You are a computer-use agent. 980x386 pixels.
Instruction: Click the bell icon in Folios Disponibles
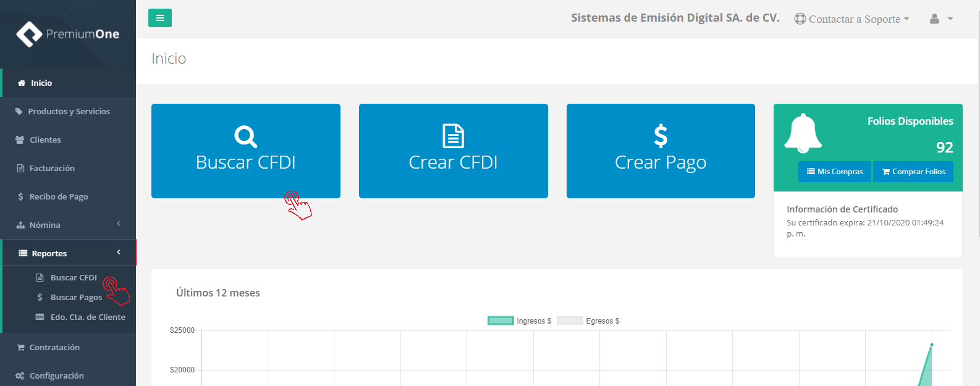click(x=803, y=133)
